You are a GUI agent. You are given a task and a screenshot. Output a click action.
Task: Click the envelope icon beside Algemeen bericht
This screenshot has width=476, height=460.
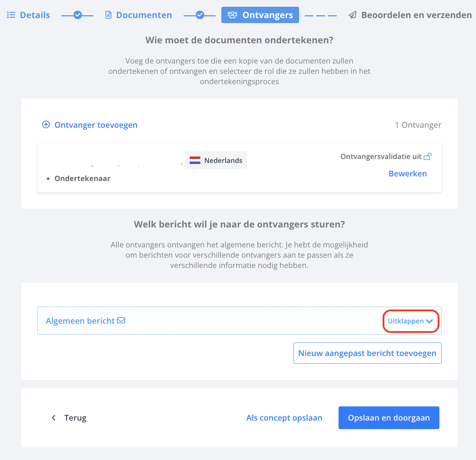tap(121, 321)
